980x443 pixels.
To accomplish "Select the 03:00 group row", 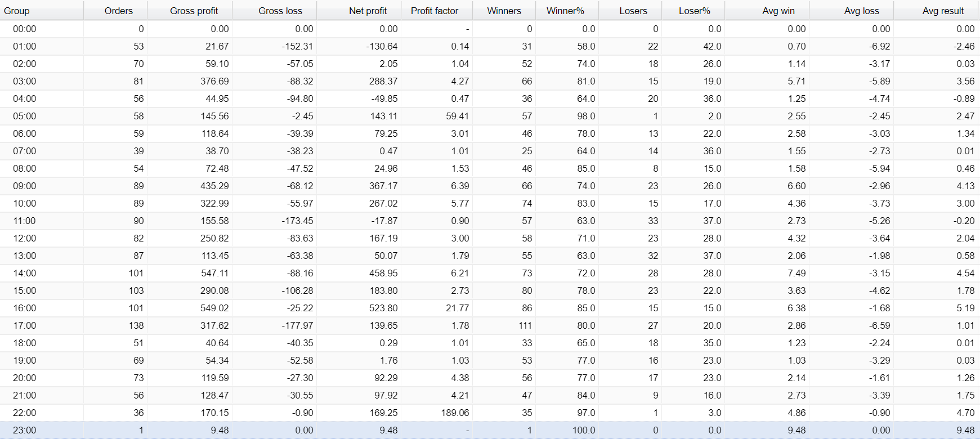I will [490, 81].
